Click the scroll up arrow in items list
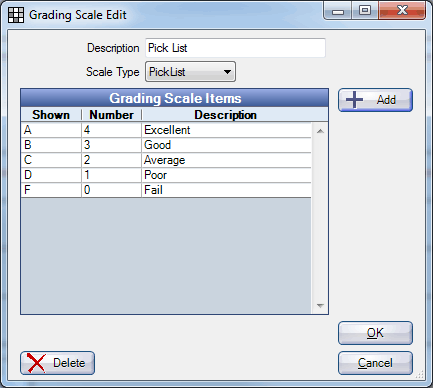 click(x=320, y=131)
